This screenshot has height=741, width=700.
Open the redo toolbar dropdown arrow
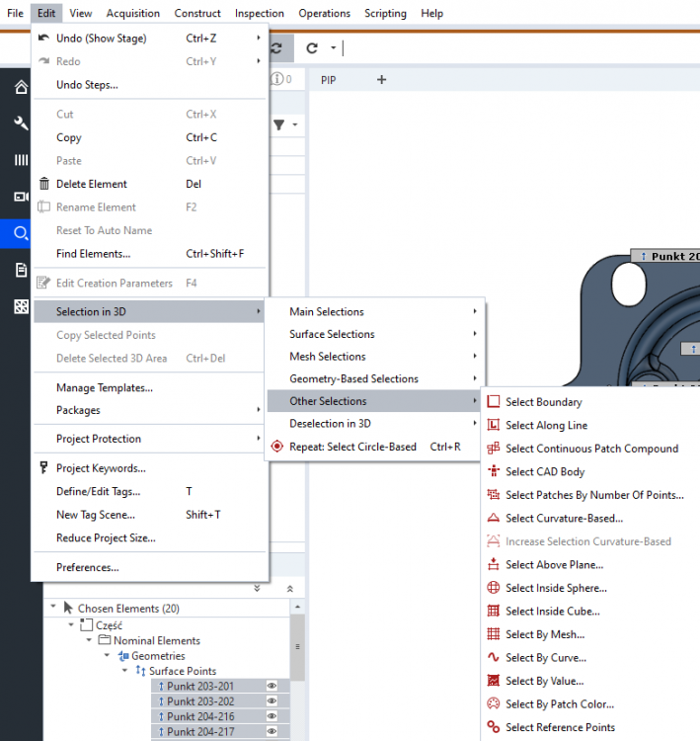tap(333, 47)
